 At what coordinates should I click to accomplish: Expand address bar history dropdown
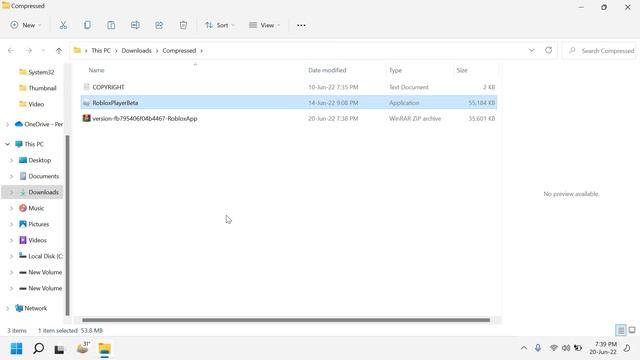tap(531, 50)
